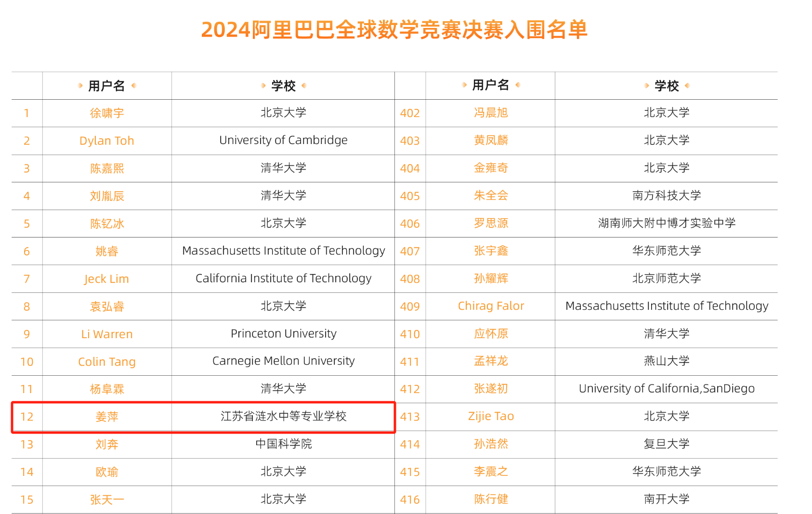
Task: Select the name 应怀原
Action: [491, 334]
